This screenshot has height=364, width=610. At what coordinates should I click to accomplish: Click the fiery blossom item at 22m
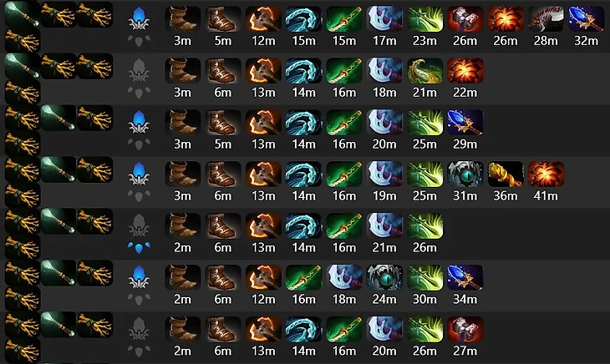[465, 70]
